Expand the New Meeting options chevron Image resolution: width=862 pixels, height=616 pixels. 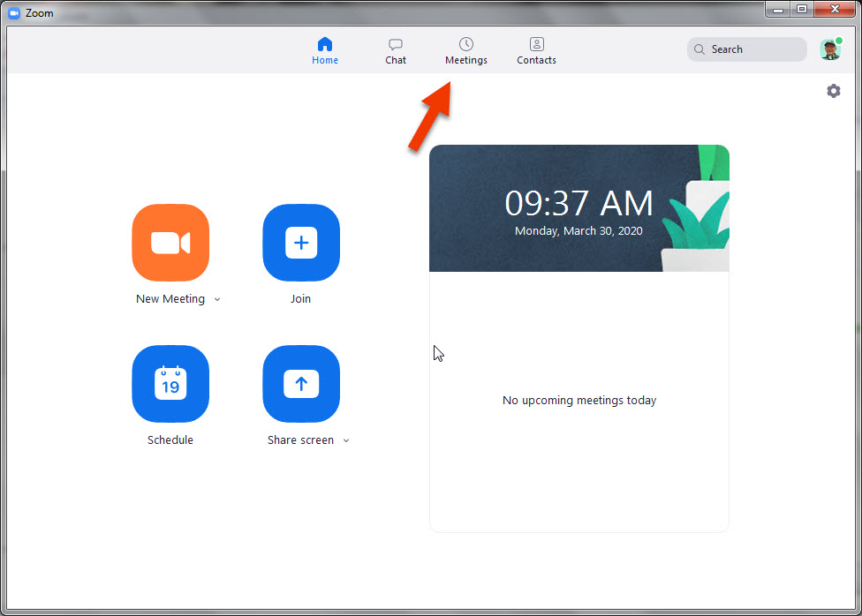pos(217,299)
